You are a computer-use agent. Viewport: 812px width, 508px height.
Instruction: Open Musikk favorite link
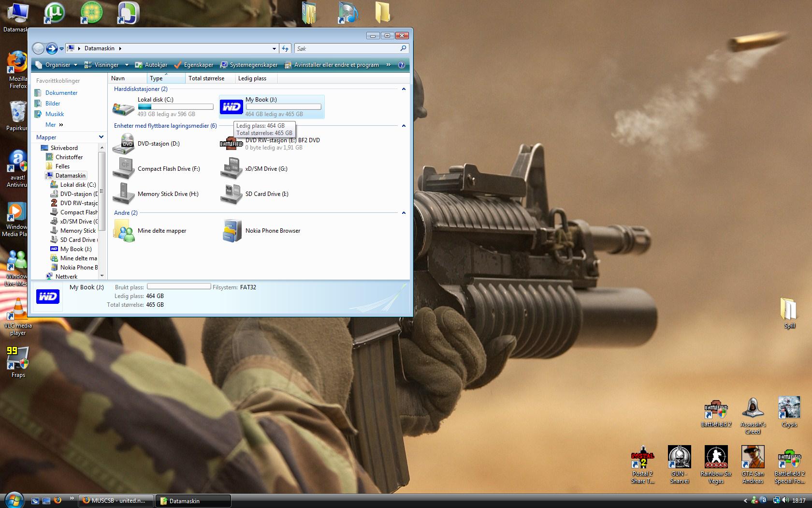[55, 114]
